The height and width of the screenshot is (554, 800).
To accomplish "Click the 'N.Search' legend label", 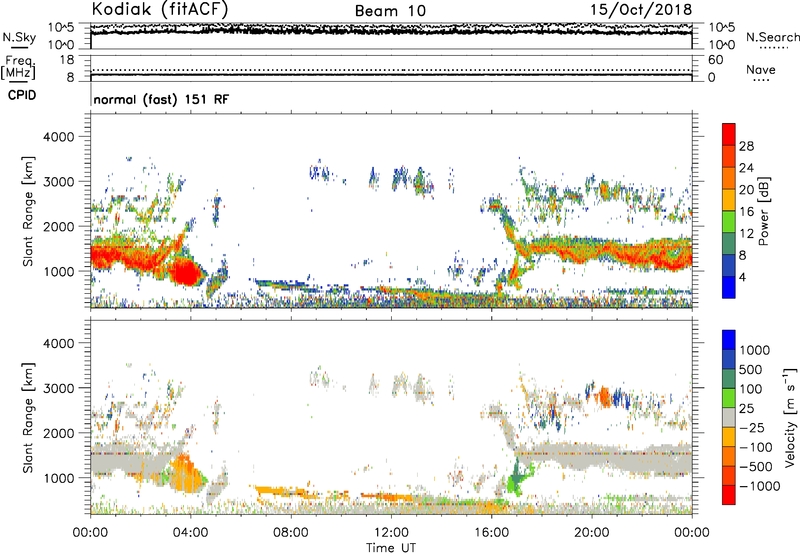I will click(772, 37).
